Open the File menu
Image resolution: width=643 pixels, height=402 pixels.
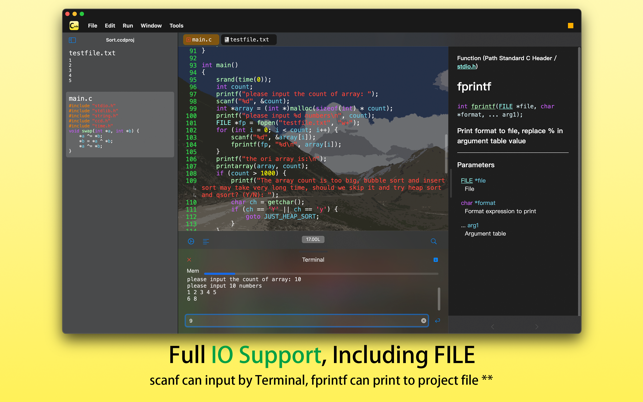pos(92,25)
